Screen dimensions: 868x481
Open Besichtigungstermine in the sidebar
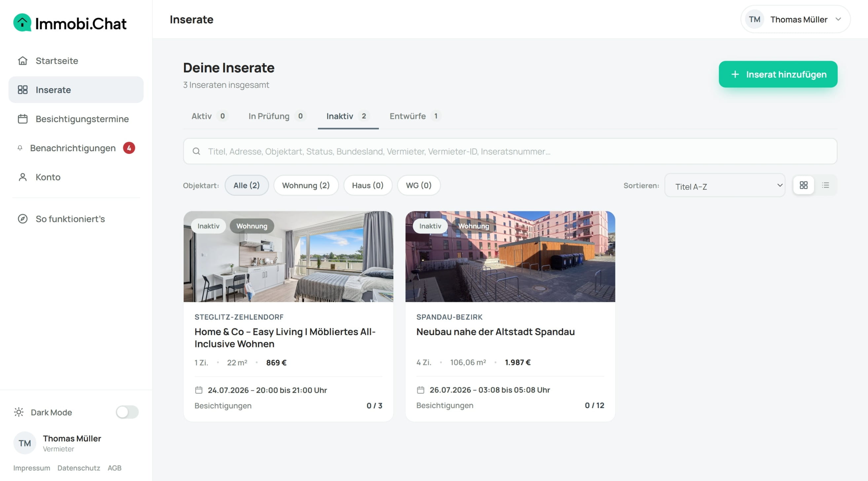point(76,119)
